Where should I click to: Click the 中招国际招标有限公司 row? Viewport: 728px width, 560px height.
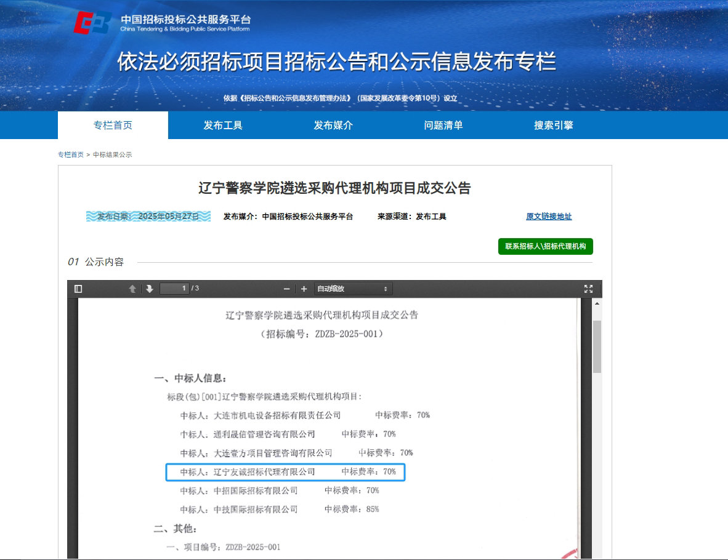280,490
